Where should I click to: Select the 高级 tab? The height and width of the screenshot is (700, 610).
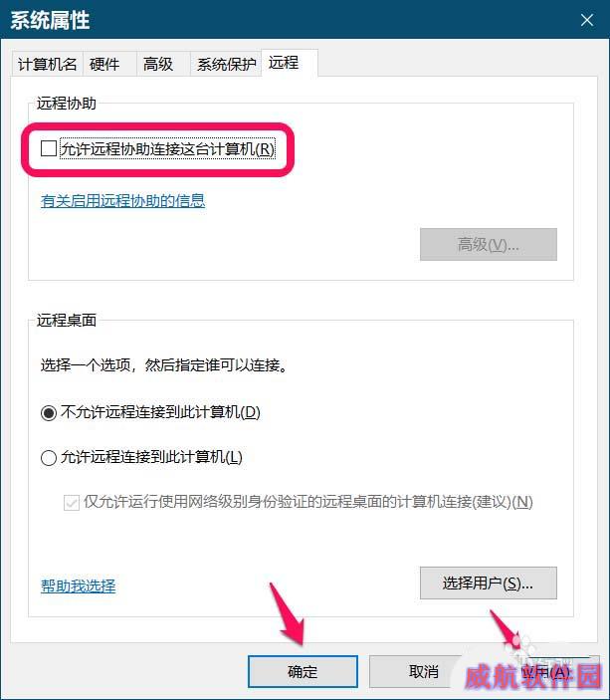158,65
